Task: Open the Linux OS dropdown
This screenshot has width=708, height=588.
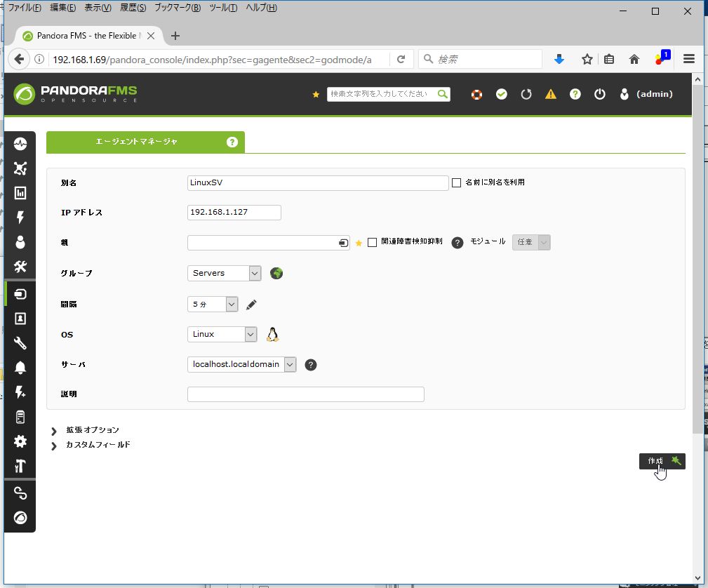Action: 222,334
